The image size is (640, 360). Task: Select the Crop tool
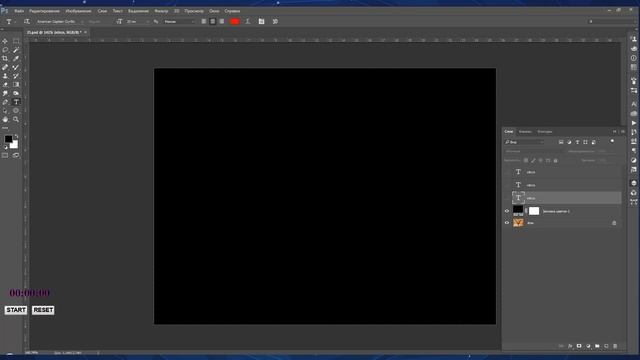[x=5, y=58]
